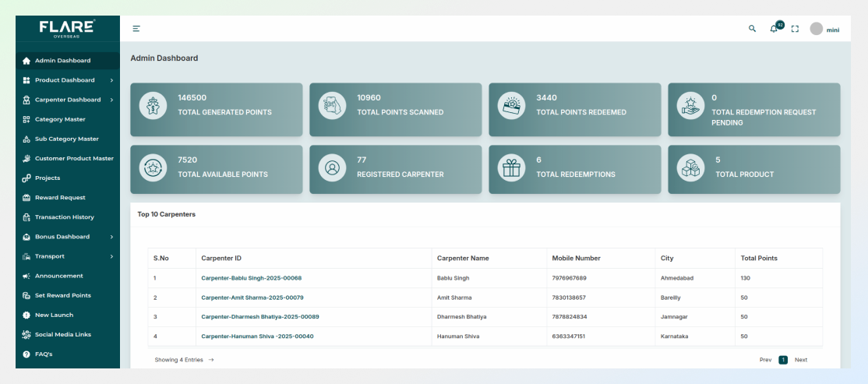Expand the Bonus Dashboard chevron
The width and height of the screenshot is (868, 384).
coord(112,237)
